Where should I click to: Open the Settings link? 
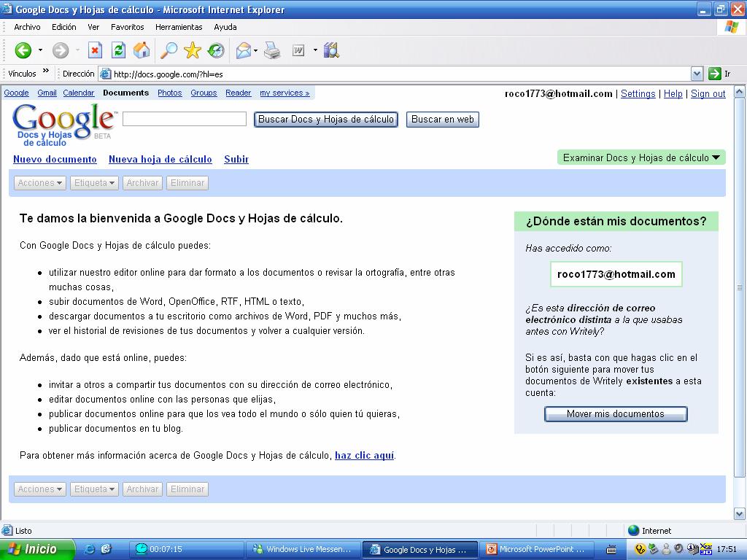pos(638,94)
